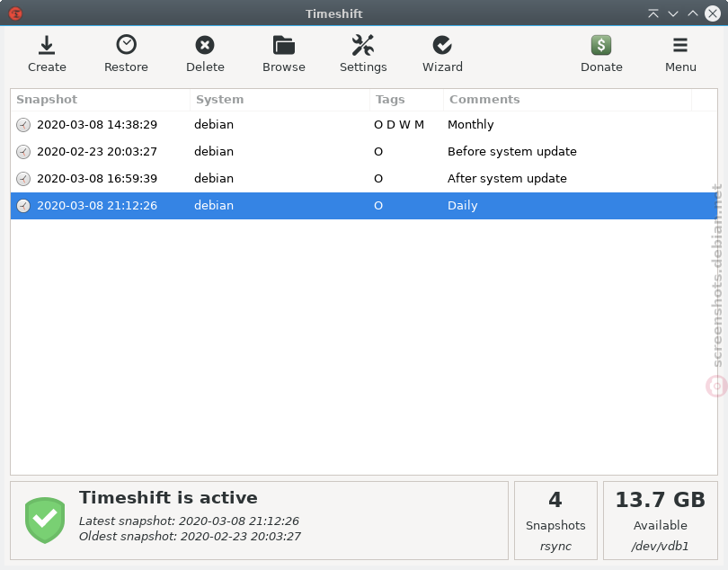Click the '13.7 GB Available' panel
This screenshot has width=728, height=570.
click(x=661, y=521)
